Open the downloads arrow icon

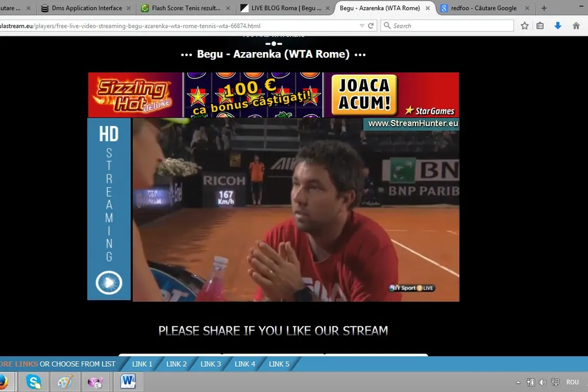[558, 26]
